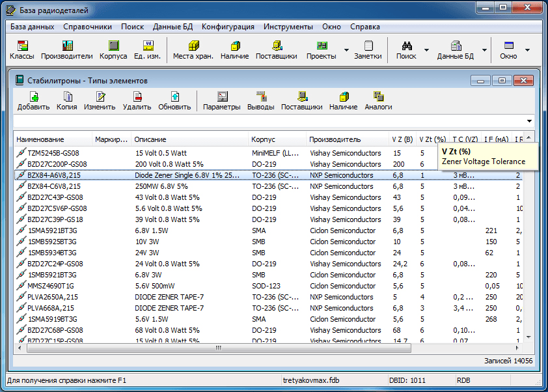Image resolution: width=548 pixels, height=392 pixels.
Task: Expand the Проекты dropdown arrow
Action: (346, 50)
